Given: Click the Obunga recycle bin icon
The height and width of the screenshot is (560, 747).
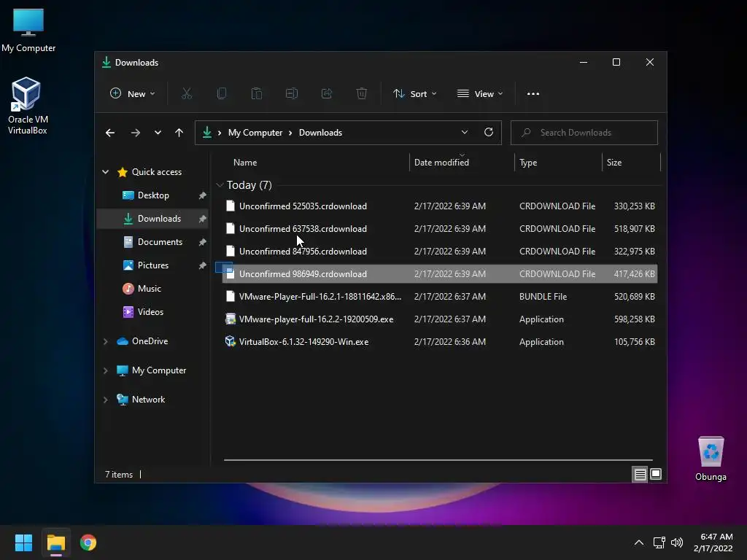Looking at the screenshot, I should [x=711, y=458].
